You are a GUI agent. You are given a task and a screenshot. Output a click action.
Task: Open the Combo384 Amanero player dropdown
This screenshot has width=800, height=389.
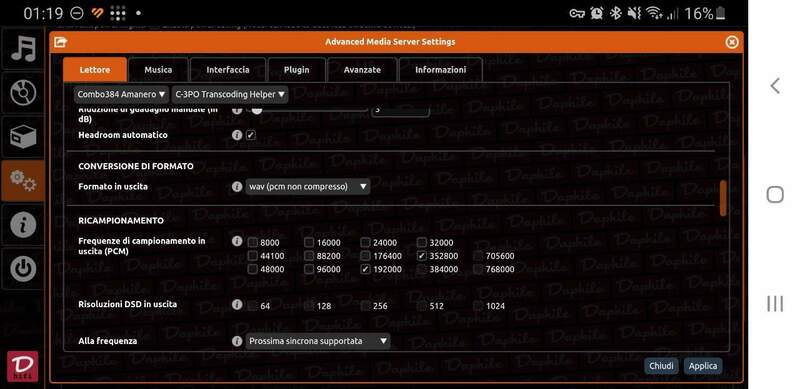[x=121, y=94]
